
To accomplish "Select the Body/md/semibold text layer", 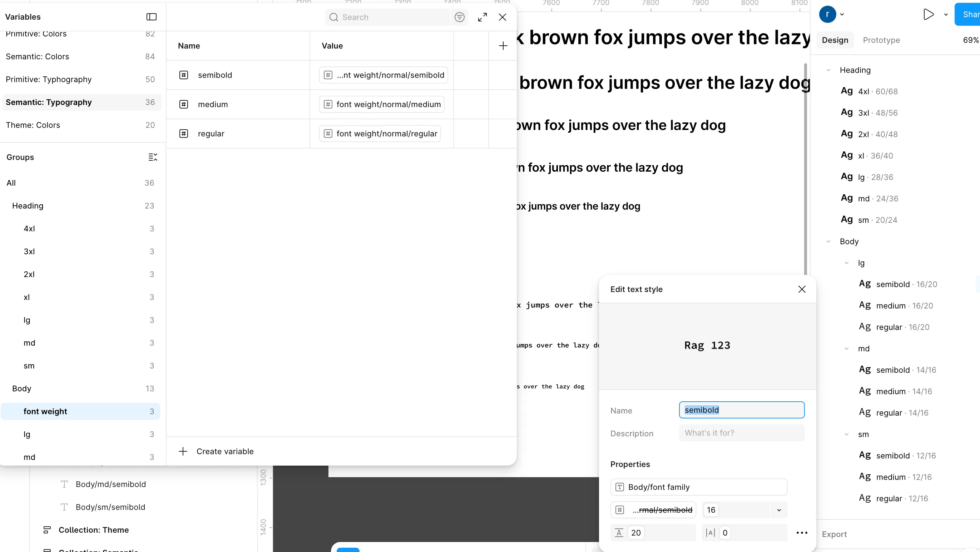I will (x=111, y=484).
